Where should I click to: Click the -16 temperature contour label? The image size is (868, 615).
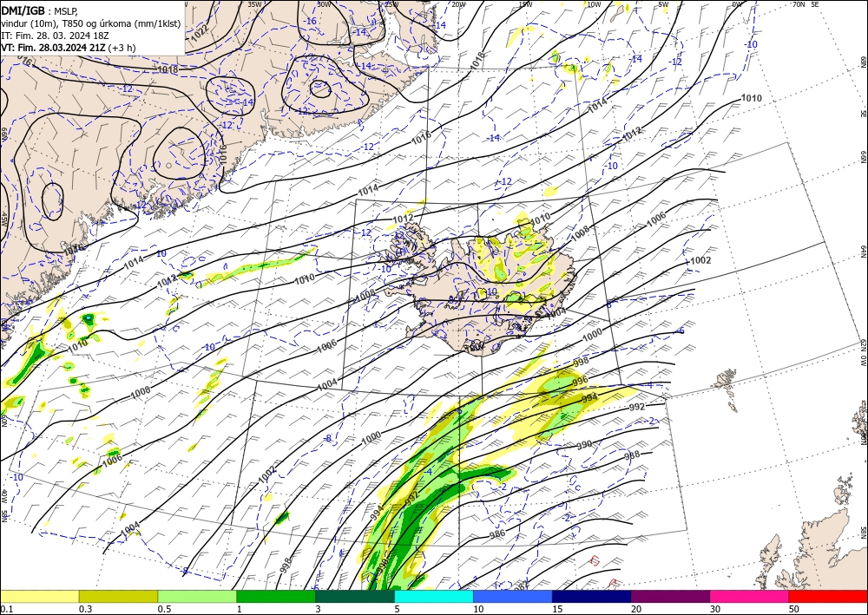[x=311, y=21]
